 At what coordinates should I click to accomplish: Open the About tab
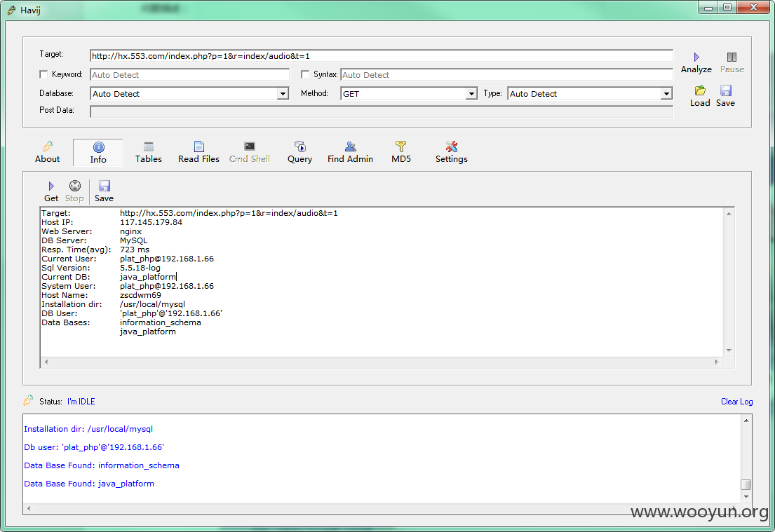coord(48,152)
